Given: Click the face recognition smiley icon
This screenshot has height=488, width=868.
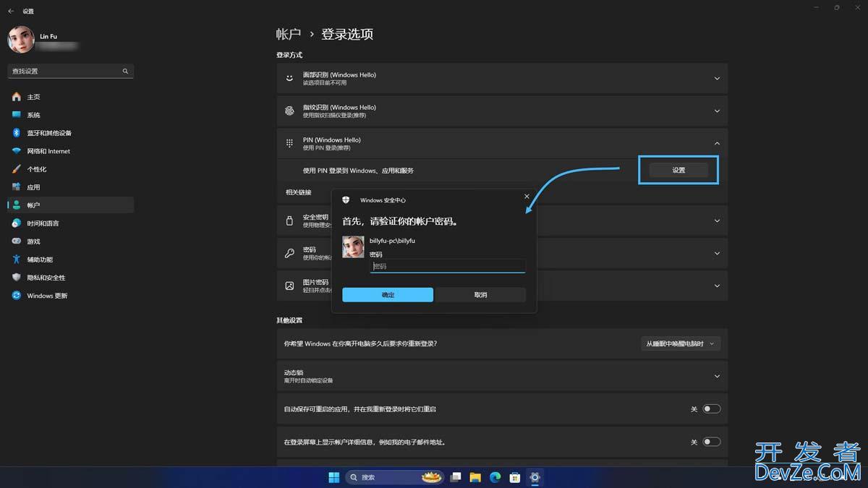Looking at the screenshot, I should click(x=289, y=78).
